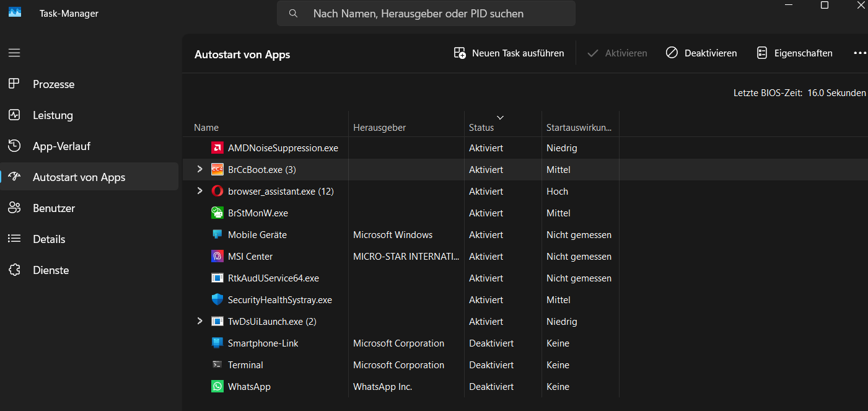
Task: Click Neuen Task ausführen button
Action: click(x=509, y=53)
